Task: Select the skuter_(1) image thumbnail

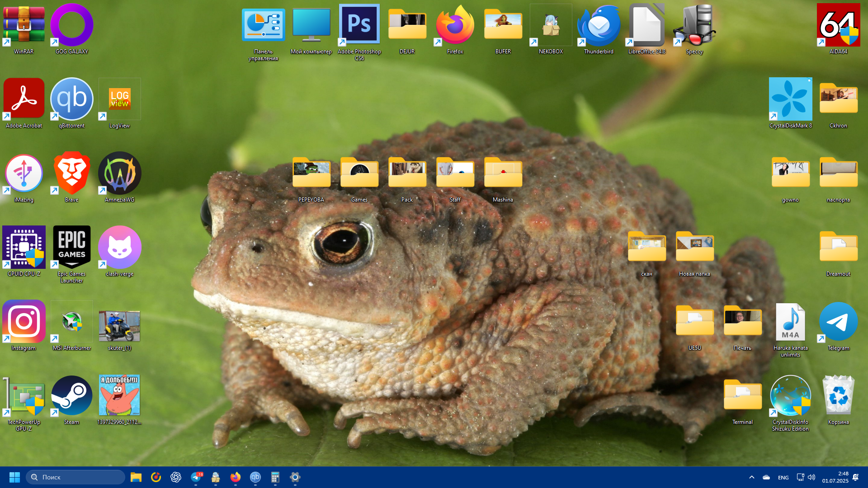Action: point(119,326)
